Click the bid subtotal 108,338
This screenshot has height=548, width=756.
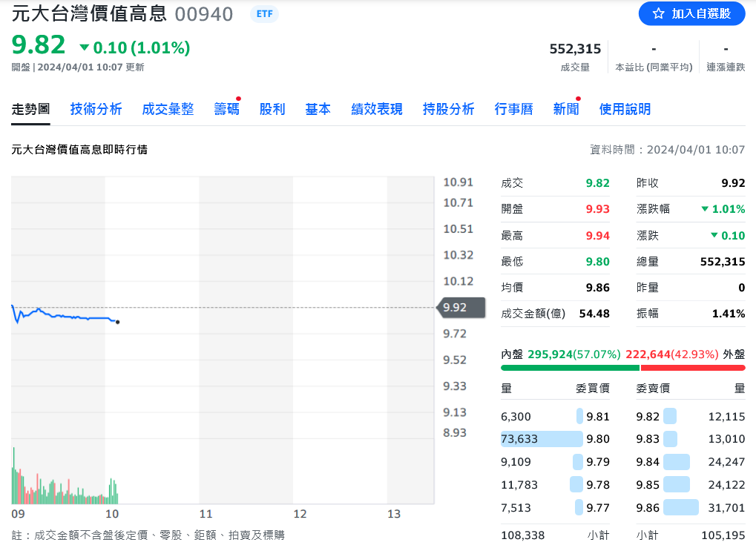pos(522,535)
